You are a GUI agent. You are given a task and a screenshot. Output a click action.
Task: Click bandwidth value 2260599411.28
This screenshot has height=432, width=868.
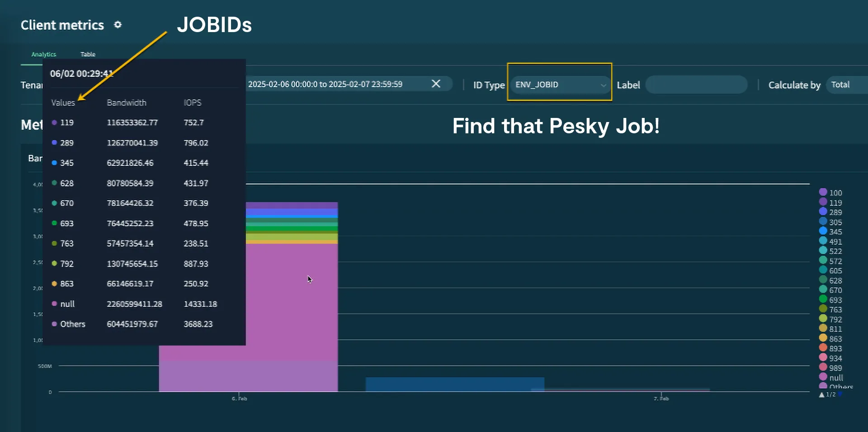click(134, 304)
